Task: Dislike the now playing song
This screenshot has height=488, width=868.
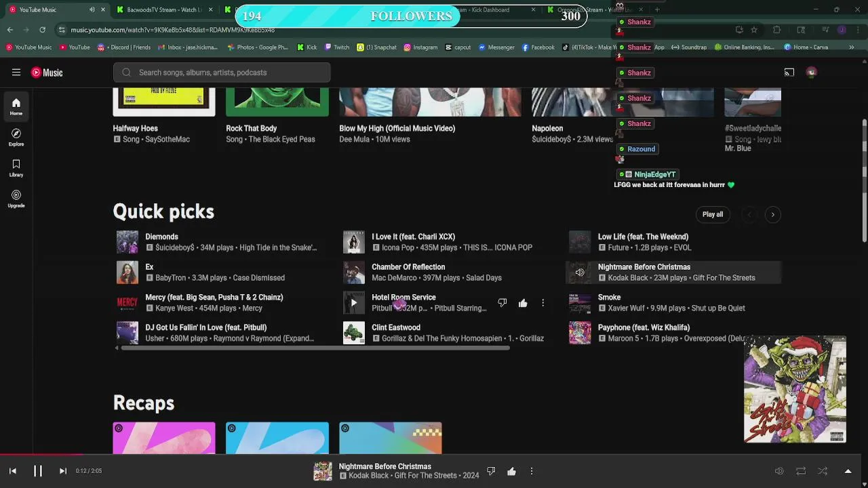Action: pos(491,471)
